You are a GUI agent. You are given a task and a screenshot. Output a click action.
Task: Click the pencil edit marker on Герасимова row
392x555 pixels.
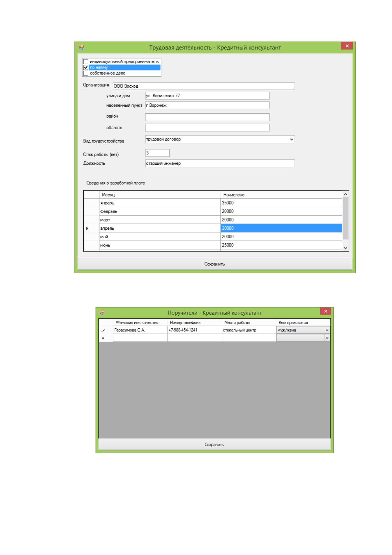pyautogui.click(x=103, y=330)
